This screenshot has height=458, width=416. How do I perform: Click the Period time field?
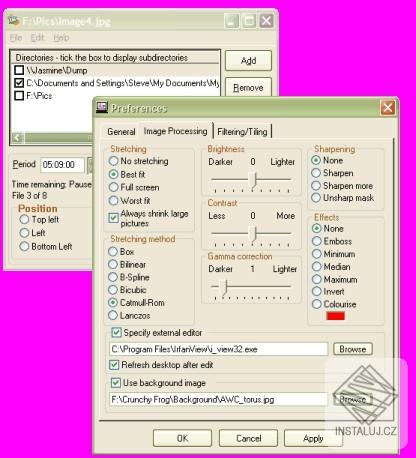click(62, 165)
